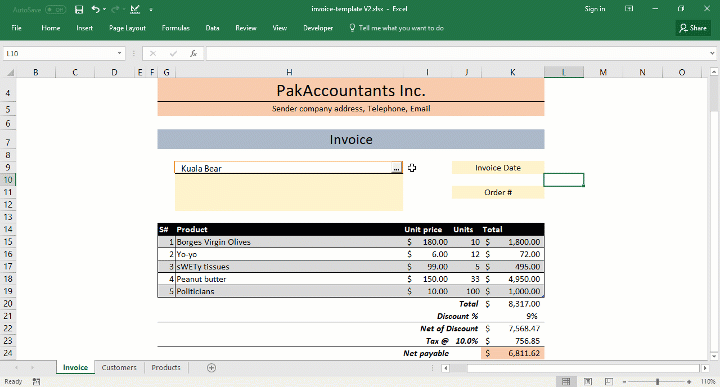Expand the Name Box dropdown arrow
The height and width of the screenshot is (387, 720).
119,54
